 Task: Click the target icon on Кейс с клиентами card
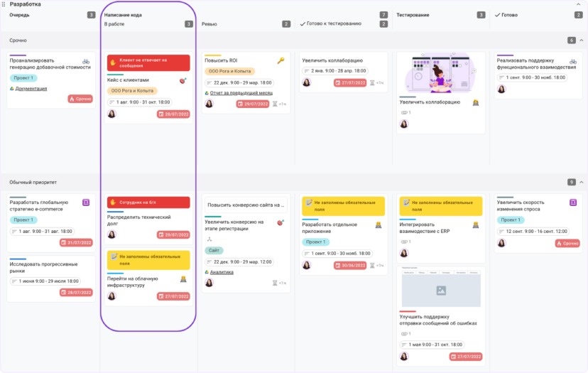click(x=183, y=80)
